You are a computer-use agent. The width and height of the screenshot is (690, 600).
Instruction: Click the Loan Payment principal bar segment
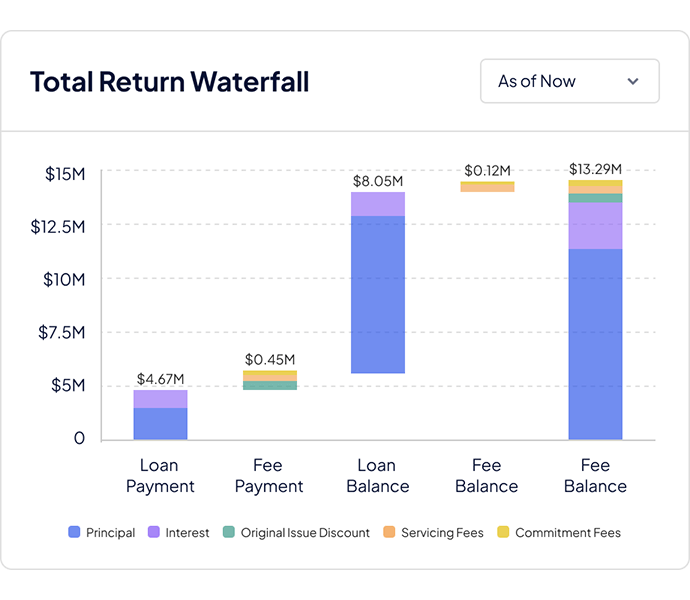[160, 423]
